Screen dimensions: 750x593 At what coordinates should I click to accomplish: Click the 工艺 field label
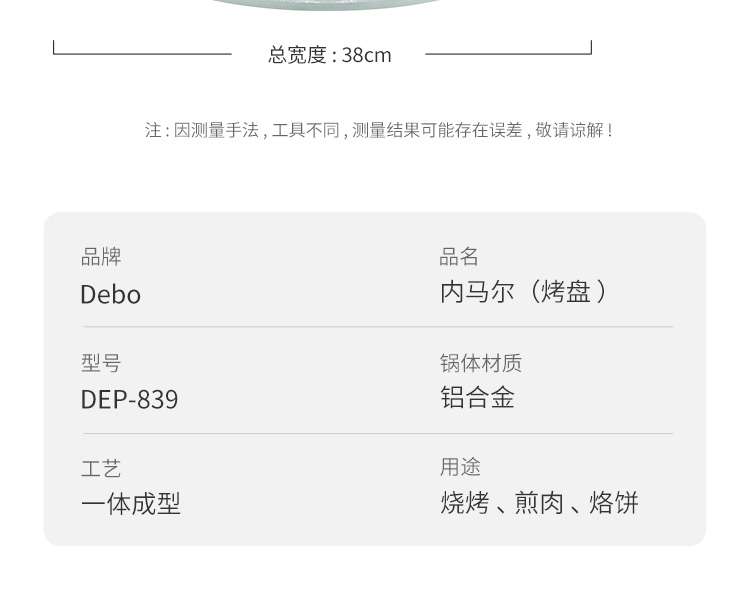101,468
